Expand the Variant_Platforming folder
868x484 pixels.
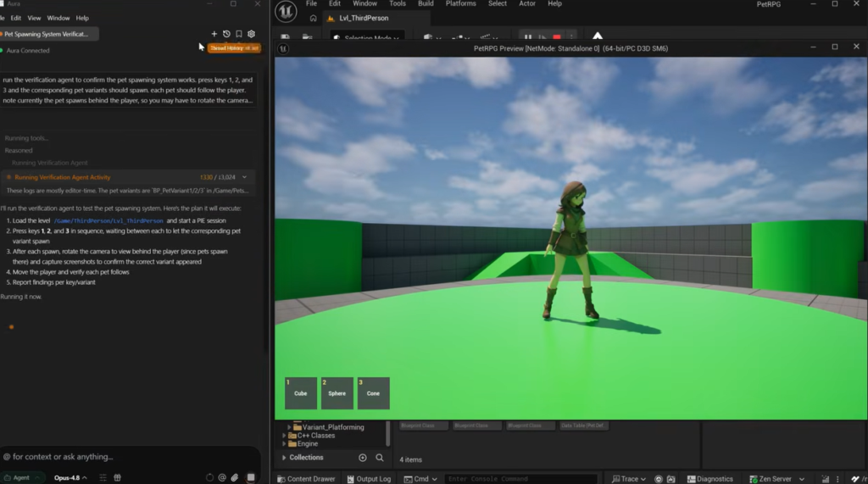(288, 427)
